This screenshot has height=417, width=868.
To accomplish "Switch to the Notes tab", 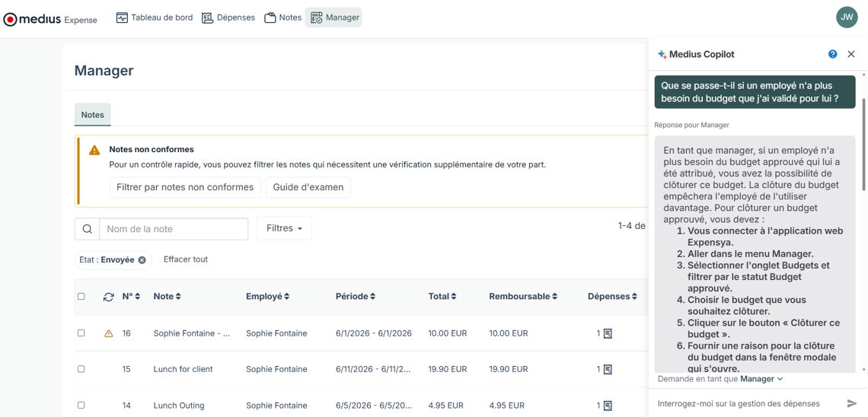I will (x=92, y=114).
